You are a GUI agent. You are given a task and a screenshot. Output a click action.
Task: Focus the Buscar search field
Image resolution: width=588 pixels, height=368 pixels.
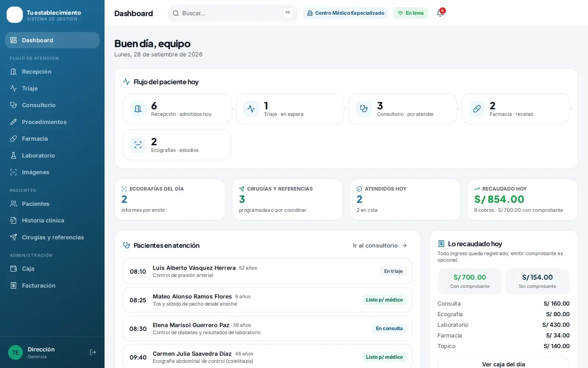232,13
